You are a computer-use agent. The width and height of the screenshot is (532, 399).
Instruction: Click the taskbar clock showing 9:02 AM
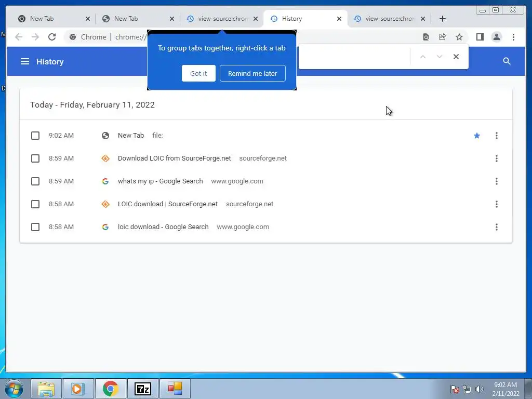coord(506,389)
